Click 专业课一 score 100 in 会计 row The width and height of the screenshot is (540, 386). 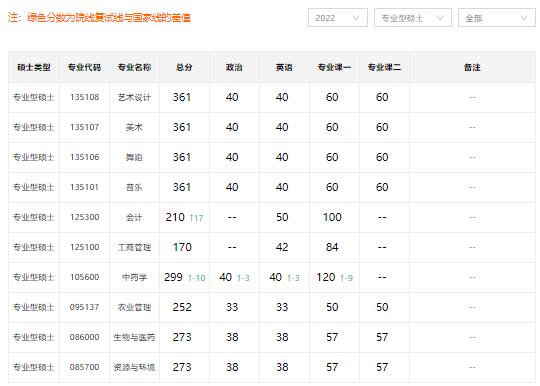pyautogui.click(x=332, y=217)
